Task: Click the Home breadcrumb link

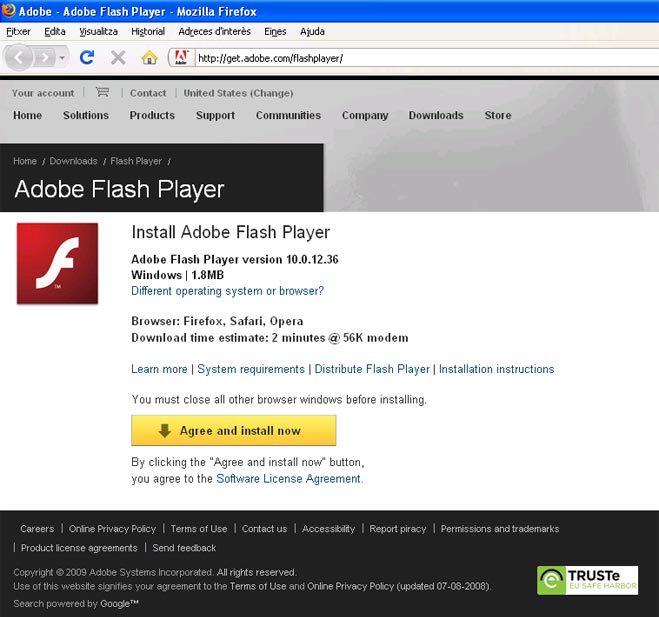Action: coord(25,161)
